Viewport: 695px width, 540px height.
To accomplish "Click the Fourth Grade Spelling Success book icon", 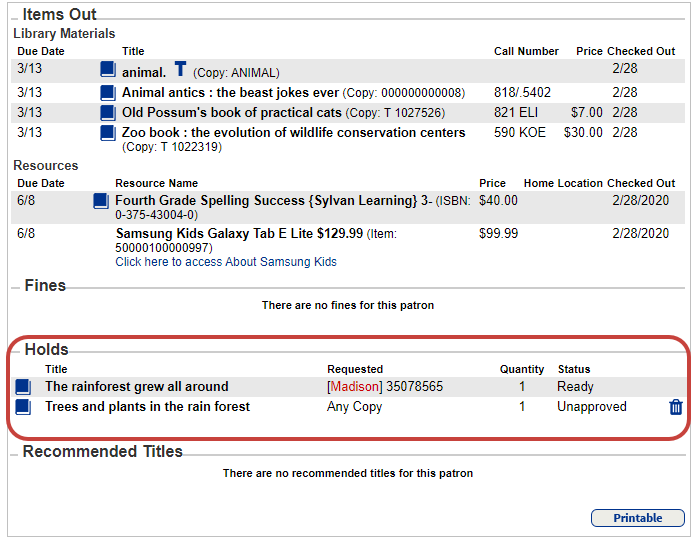I will coord(101,201).
